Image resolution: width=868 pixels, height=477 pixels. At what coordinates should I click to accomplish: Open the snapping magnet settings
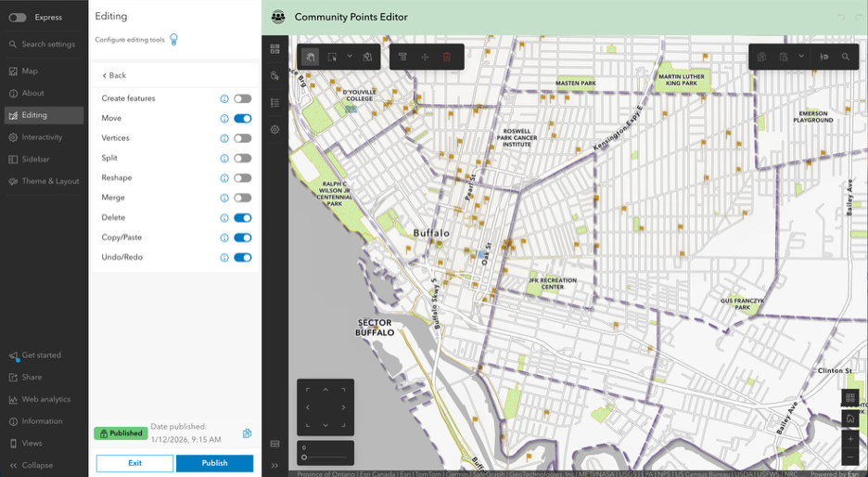(824, 57)
